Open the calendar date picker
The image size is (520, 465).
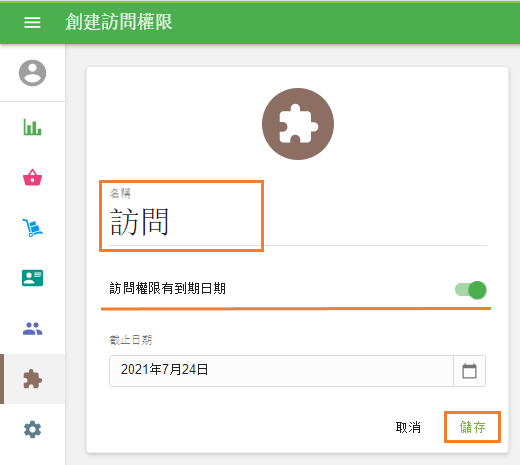click(469, 371)
